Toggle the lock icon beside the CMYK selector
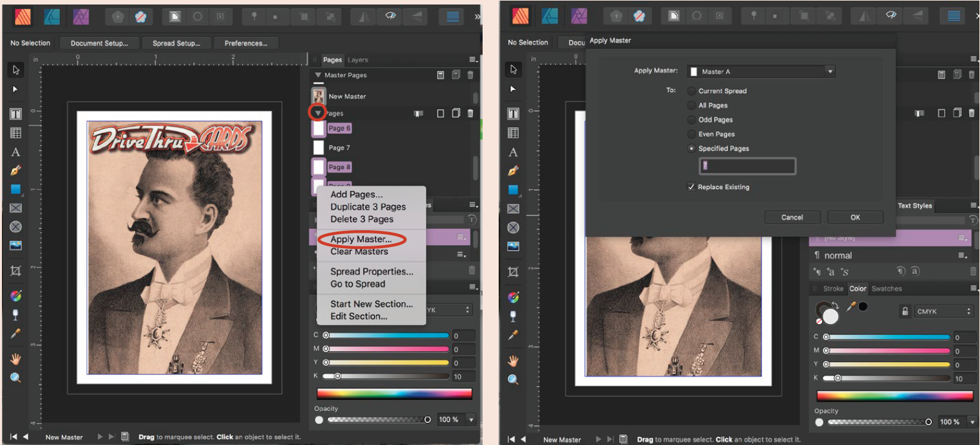 (x=905, y=311)
